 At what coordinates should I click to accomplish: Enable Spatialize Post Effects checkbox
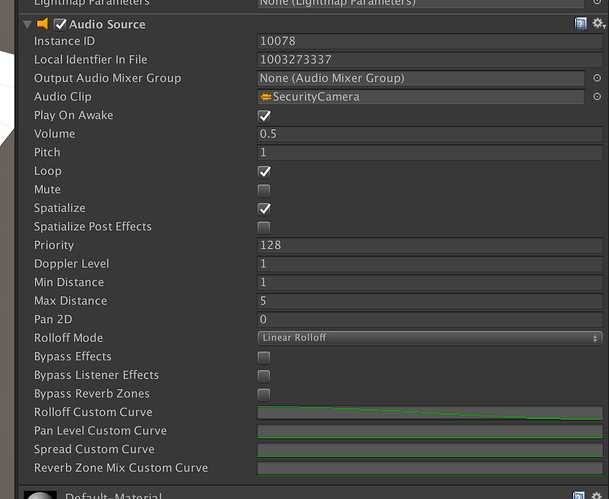tap(264, 227)
